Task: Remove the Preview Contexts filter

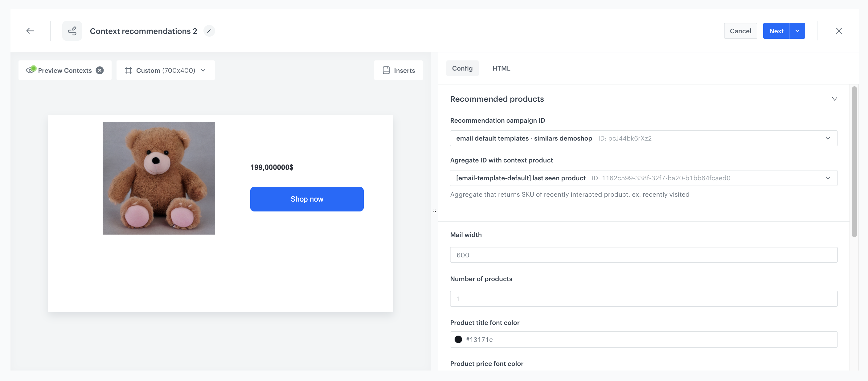Action: point(99,70)
